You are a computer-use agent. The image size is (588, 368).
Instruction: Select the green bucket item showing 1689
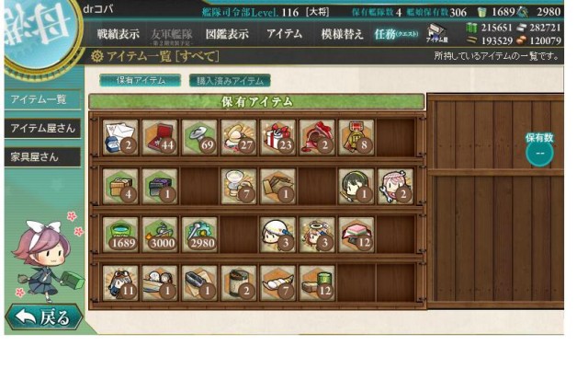pos(120,235)
